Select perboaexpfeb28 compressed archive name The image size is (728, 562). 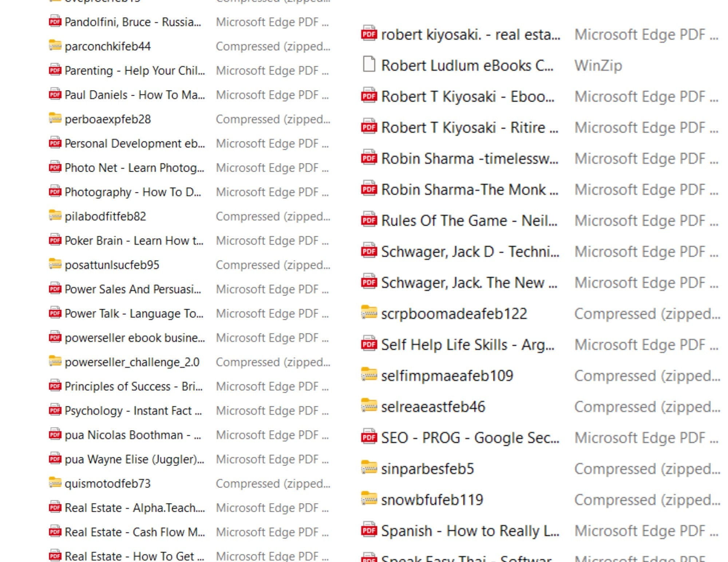coord(108,119)
